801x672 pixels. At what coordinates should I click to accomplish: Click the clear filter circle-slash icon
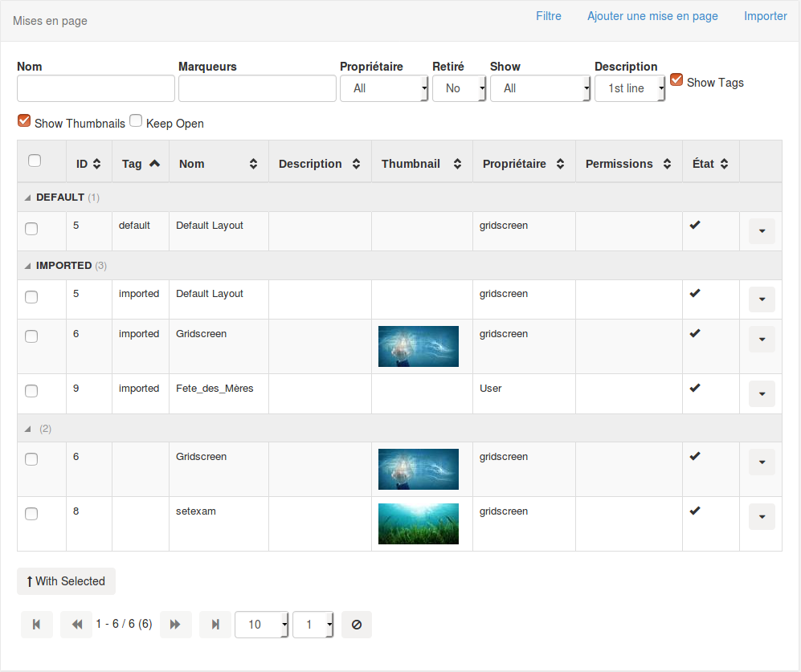click(x=357, y=625)
